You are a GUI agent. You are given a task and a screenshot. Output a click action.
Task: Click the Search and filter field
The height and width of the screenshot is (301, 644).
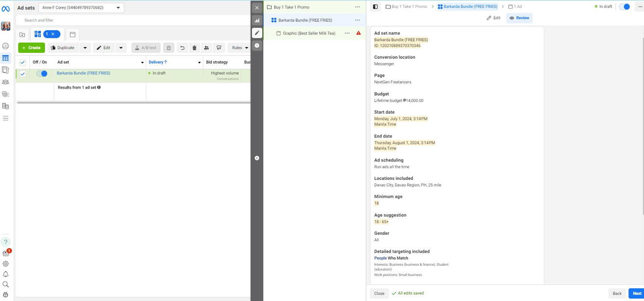133,20
